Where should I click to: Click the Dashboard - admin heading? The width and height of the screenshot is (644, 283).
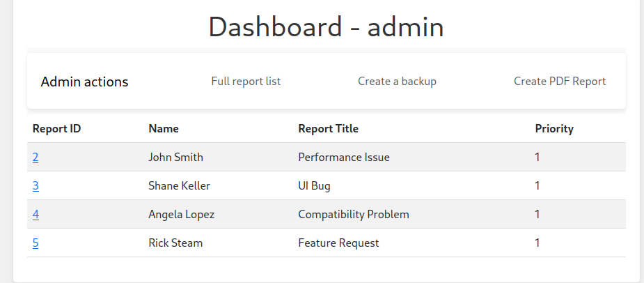point(326,27)
